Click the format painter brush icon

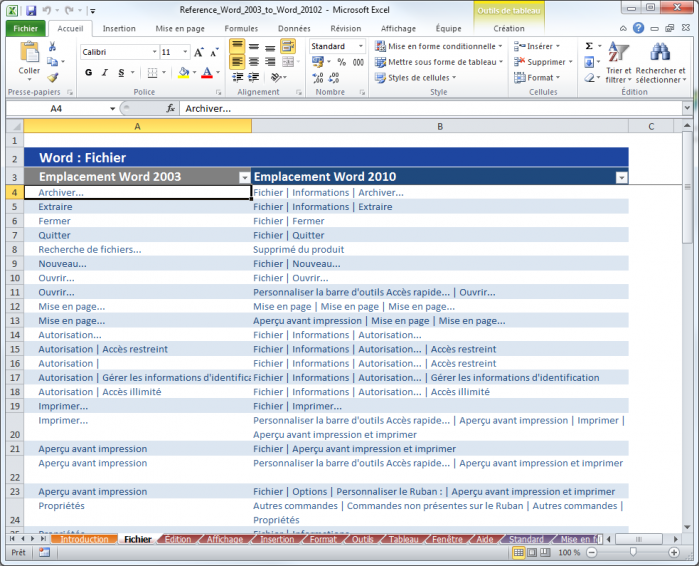coord(53,78)
